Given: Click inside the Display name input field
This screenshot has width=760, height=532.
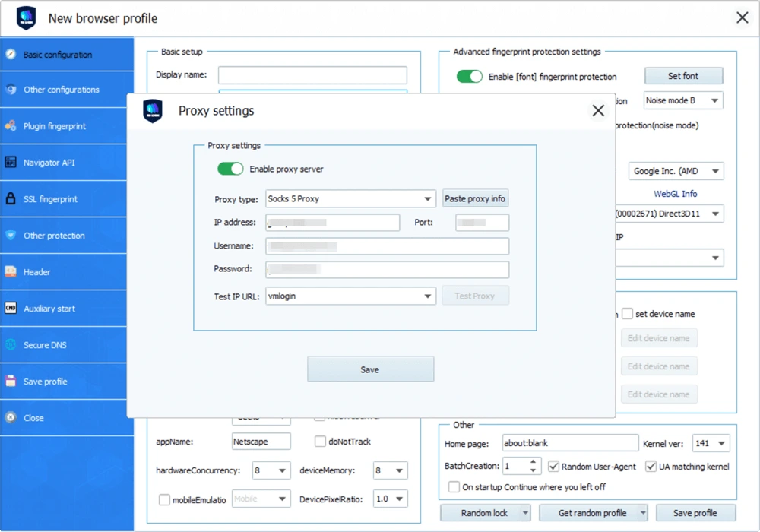Looking at the screenshot, I should pos(312,75).
